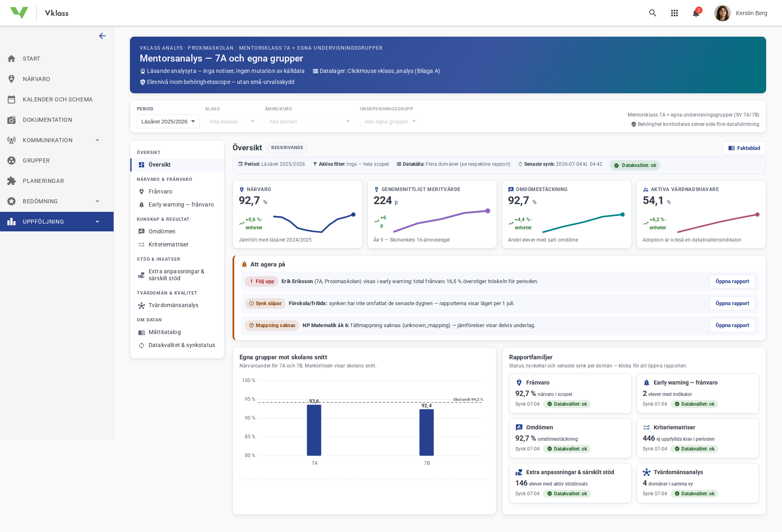This screenshot has height=532, width=782.
Task: Click Datakvalitet: ok chip in info bar
Action: [x=635, y=165]
